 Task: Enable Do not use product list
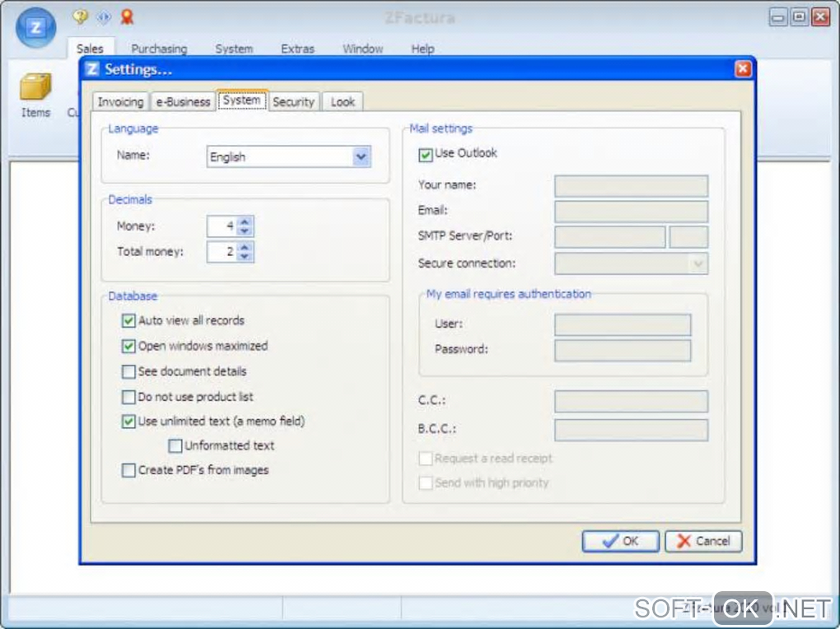point(128,397)
